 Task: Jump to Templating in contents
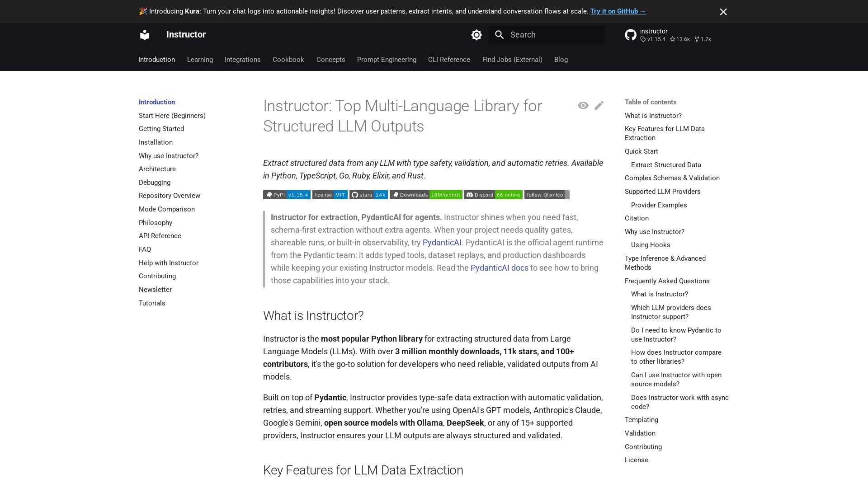click(642, 420)
